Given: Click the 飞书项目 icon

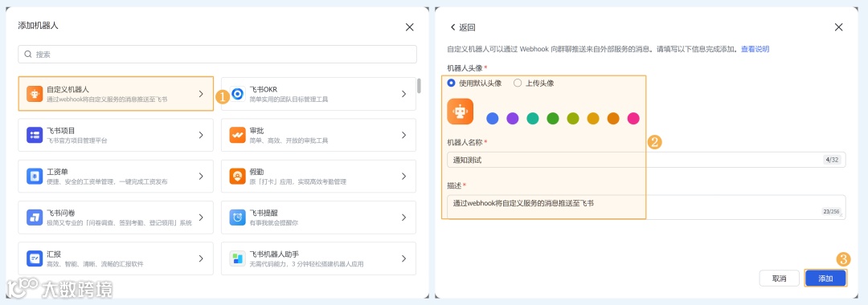Looking at the screenshot, I should pos(35,135).
